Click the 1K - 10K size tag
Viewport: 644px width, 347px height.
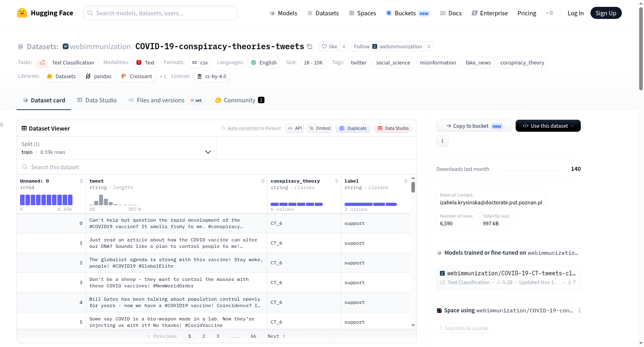tap(313, 62)
